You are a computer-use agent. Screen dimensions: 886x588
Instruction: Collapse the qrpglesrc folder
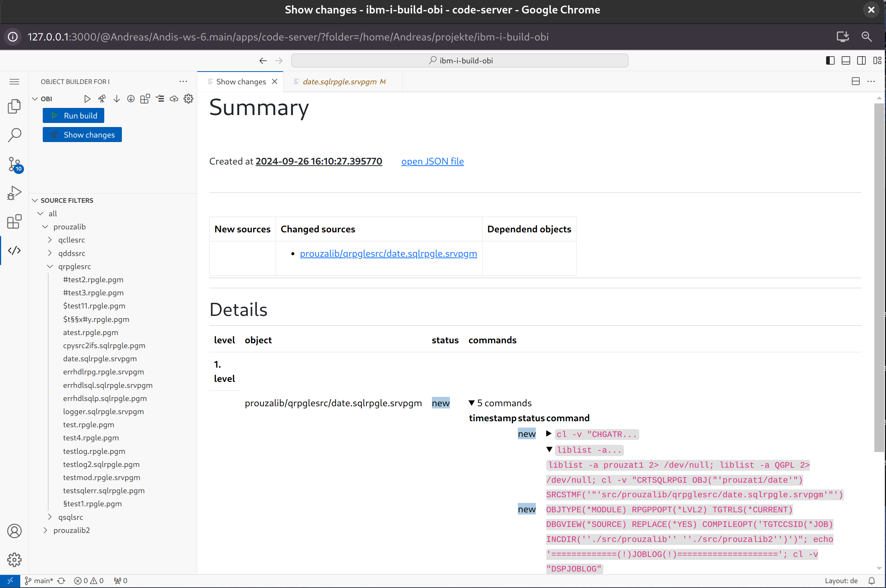pos(50,266)
